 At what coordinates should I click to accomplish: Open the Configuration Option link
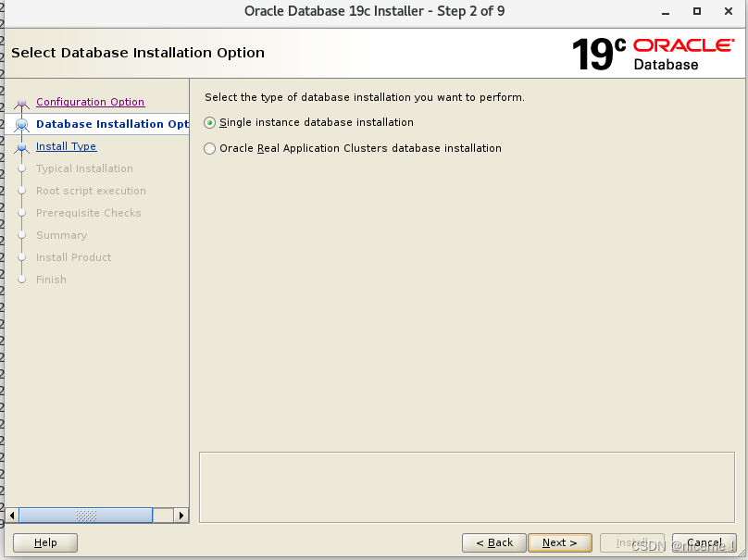coord(90,102)
